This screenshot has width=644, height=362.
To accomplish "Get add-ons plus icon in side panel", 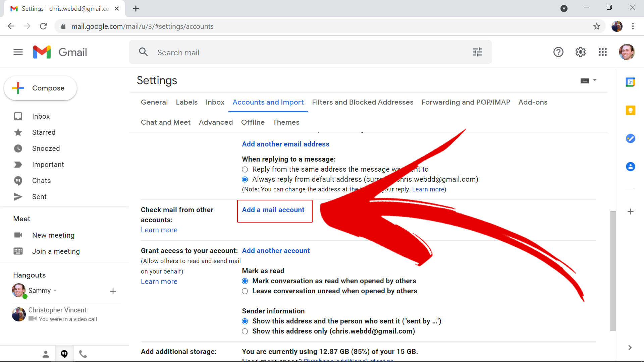I will (x=630, y=212).
